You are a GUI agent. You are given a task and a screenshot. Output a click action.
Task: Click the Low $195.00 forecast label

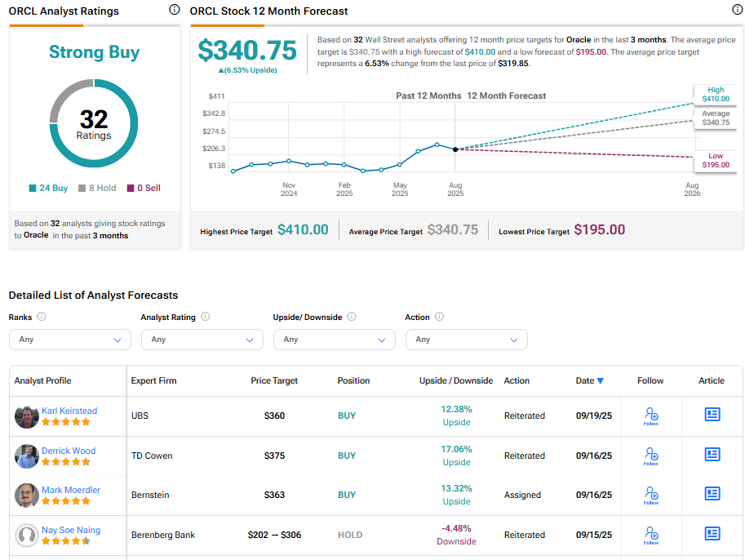716,160
